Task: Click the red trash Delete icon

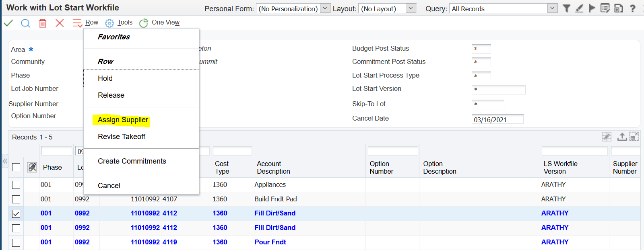Action: 43,23
